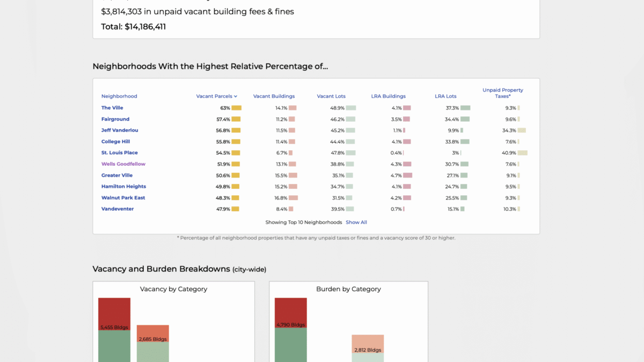Open Hamilton Heights neighborhood
The height and width of the screenshot is (362, 644).
pyautogui.click(x=123, y=187)
